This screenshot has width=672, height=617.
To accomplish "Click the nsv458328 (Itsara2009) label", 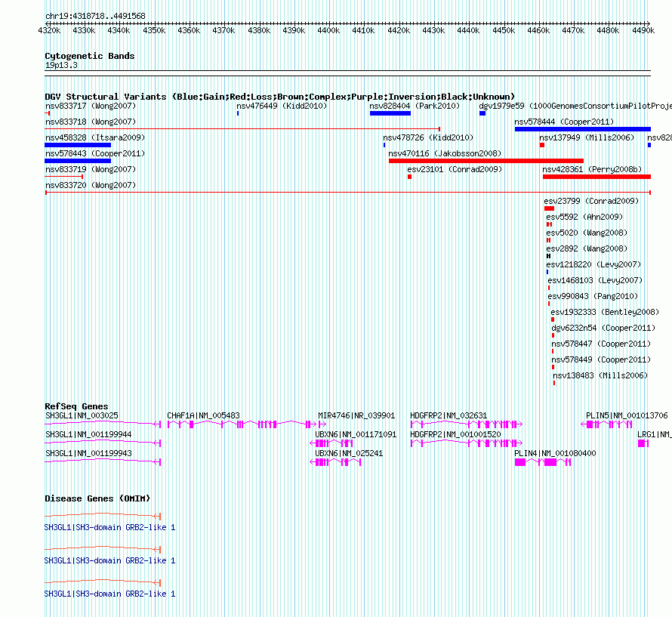I will [x=95, y=137].
